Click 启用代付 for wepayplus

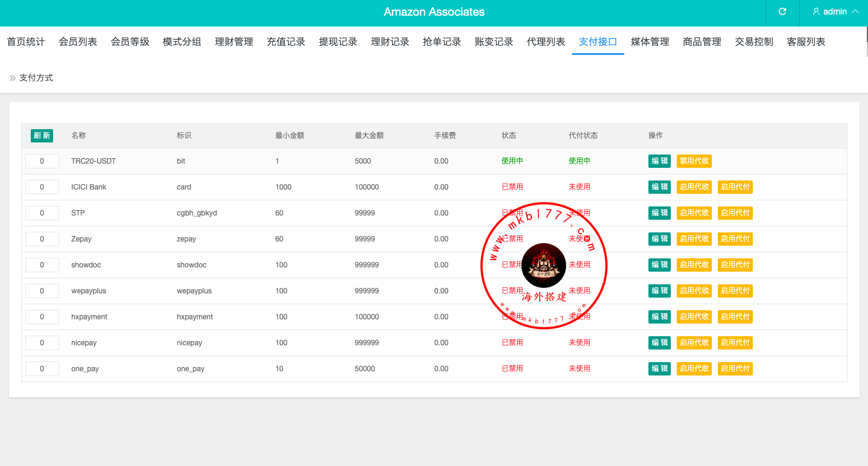pyautogui.click(x=735, y=291)
